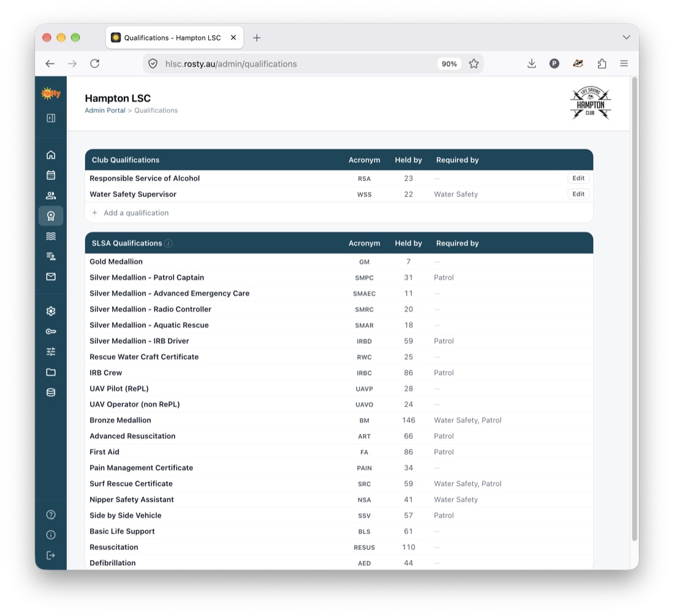Edit Water Safety Supervisor qualification
The width and height of the screenshot is (674, 616).
[578, 194]
